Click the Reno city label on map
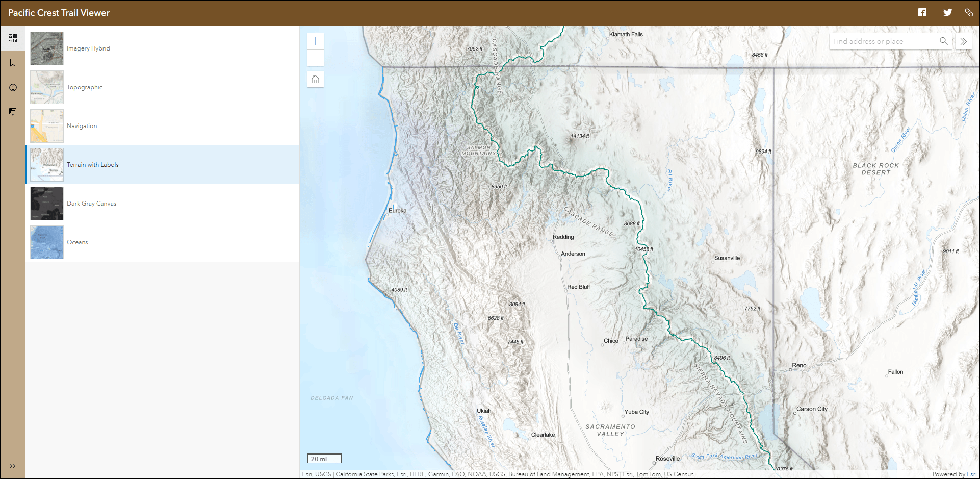Image resolution: width=980 pixels, height=479 pixels. click(799, 365)
